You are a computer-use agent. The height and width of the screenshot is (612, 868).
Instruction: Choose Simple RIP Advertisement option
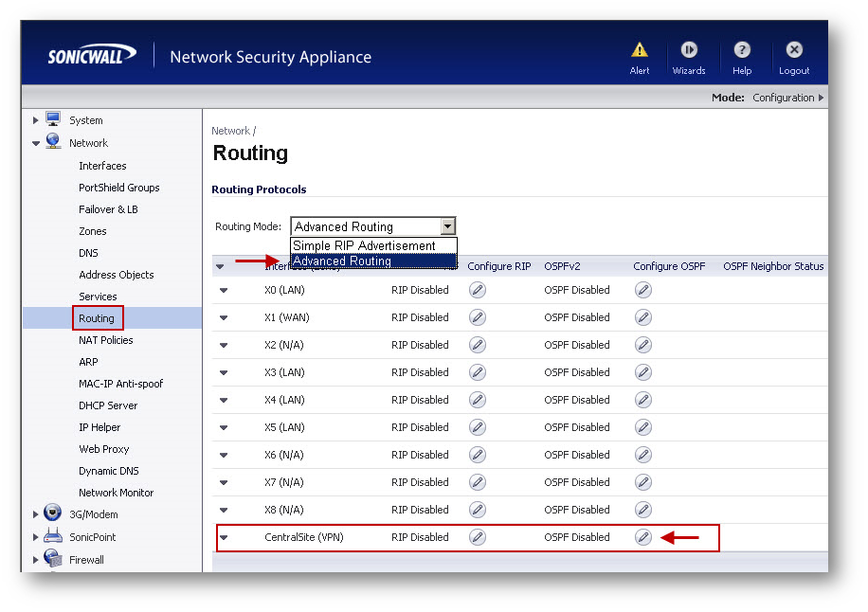(364, 245)
